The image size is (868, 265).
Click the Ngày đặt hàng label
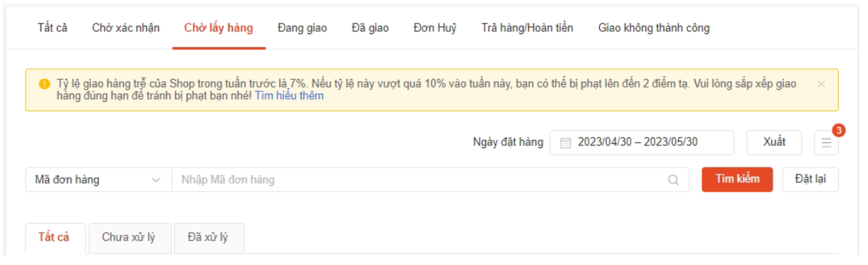[508, 142]
